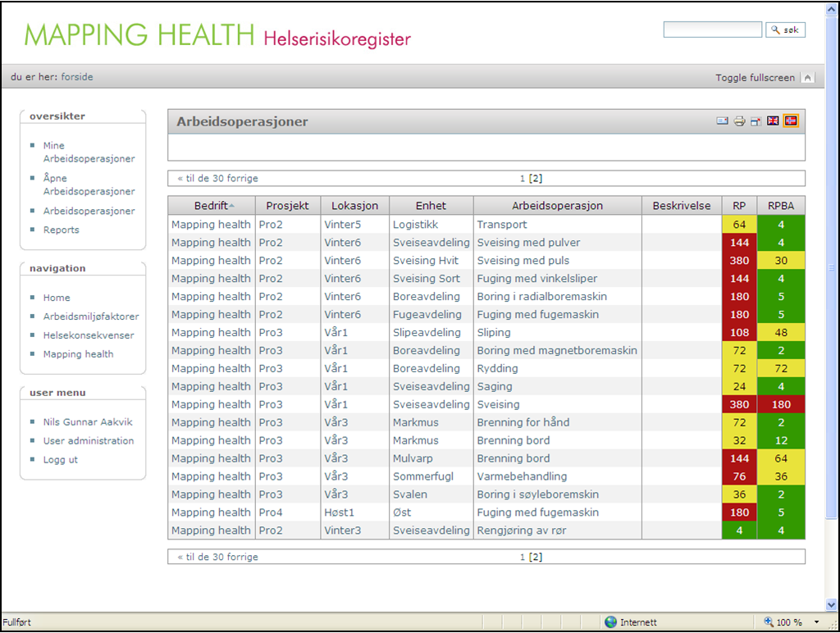Sort by Lokasjon column header
This screenshot has width=840, height=633.
tap(354, 206)
